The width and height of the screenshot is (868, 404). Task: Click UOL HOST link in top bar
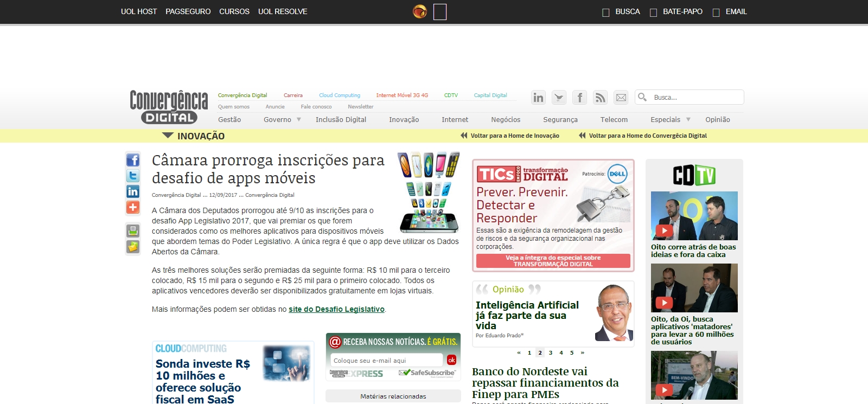pyautogui.click(x=139, y=11)
